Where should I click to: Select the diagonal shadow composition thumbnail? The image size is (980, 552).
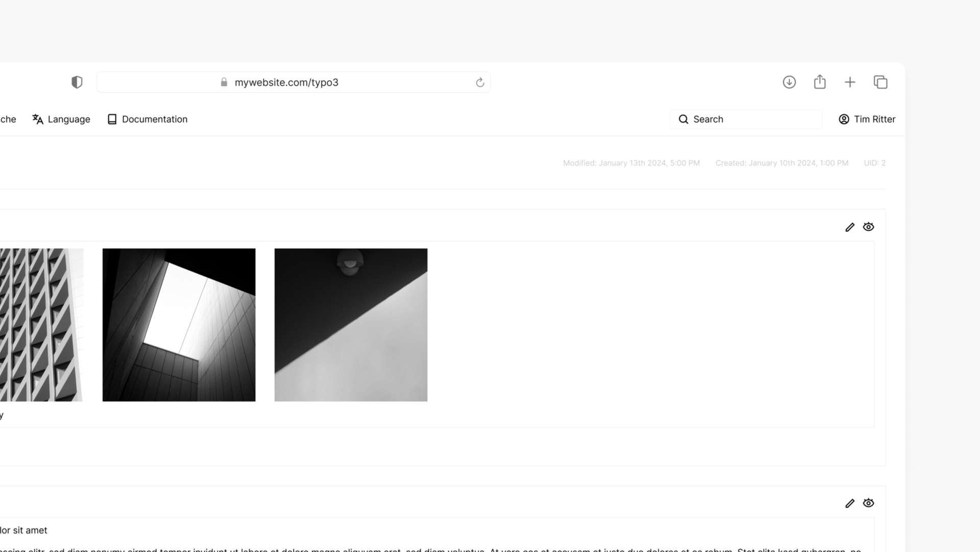pyautogui.click(x=351, y=324)
